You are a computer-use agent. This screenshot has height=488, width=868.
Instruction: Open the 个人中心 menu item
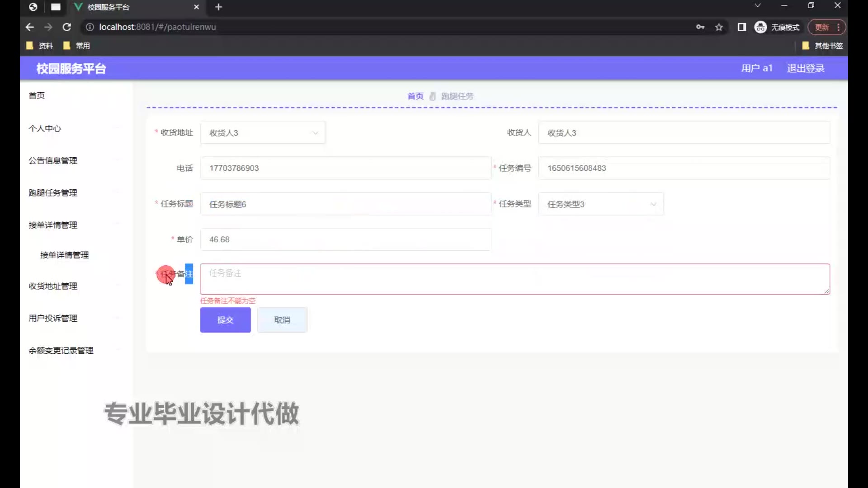coord(45,128)
